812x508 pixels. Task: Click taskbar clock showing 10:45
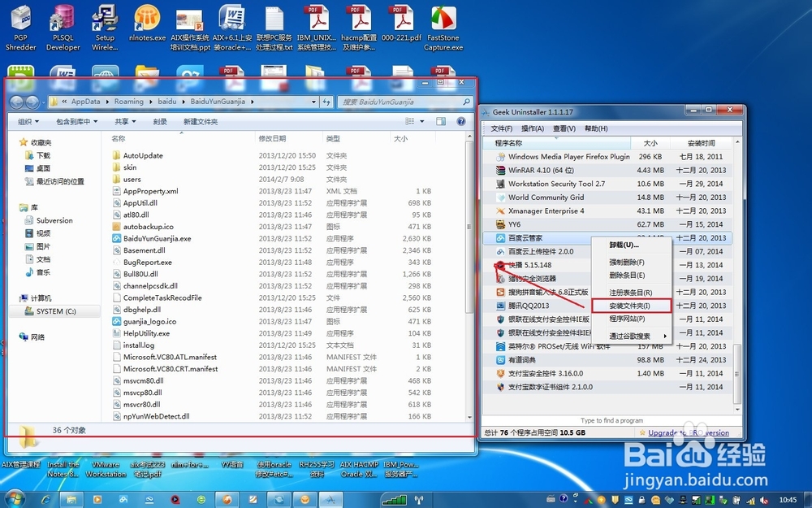pos(788,500)
